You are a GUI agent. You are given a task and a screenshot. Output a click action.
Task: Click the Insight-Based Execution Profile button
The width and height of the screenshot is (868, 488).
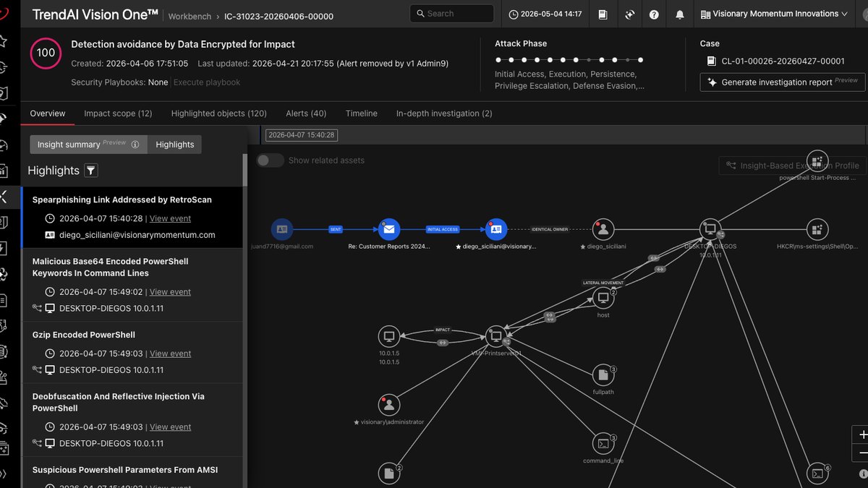792,166
